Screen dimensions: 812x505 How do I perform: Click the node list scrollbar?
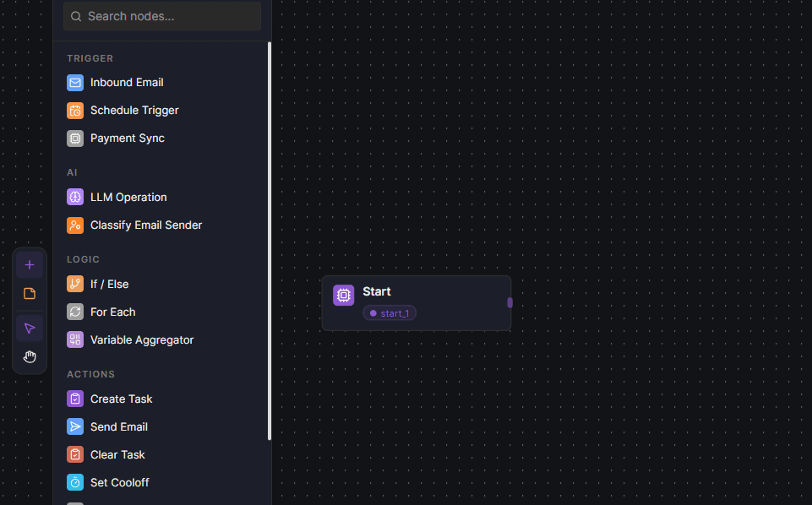[270, 242]
